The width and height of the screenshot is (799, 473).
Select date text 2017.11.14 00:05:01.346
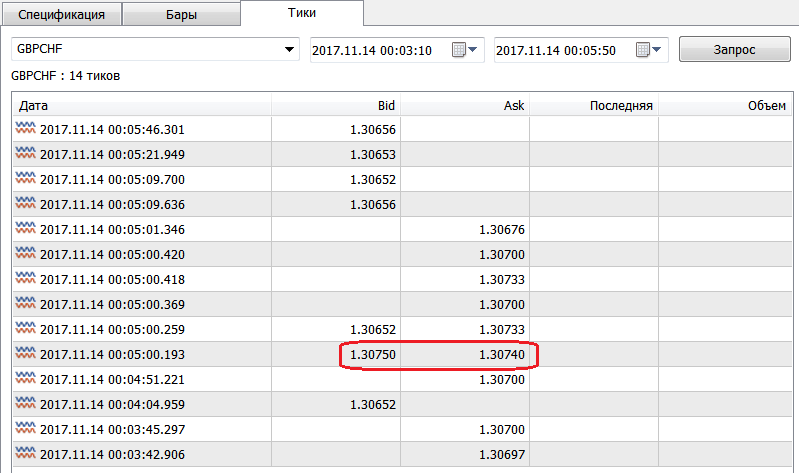coord(112,229)
